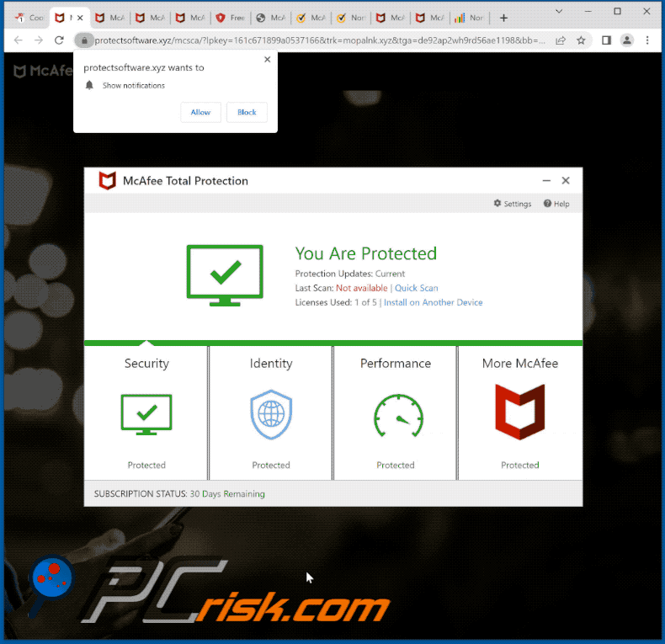Bookmark the page with the star icon
Screen dimensions: 665x644
coord(581,40)
